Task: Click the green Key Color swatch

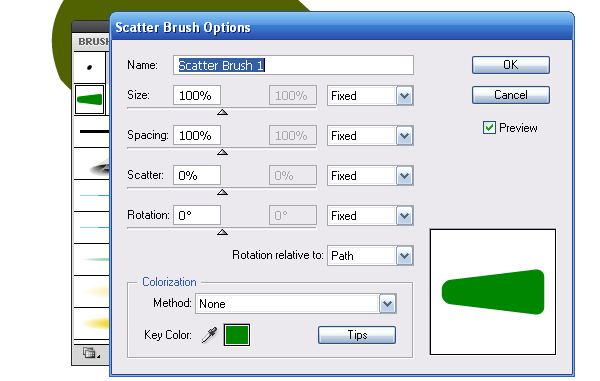Action: 237,335
